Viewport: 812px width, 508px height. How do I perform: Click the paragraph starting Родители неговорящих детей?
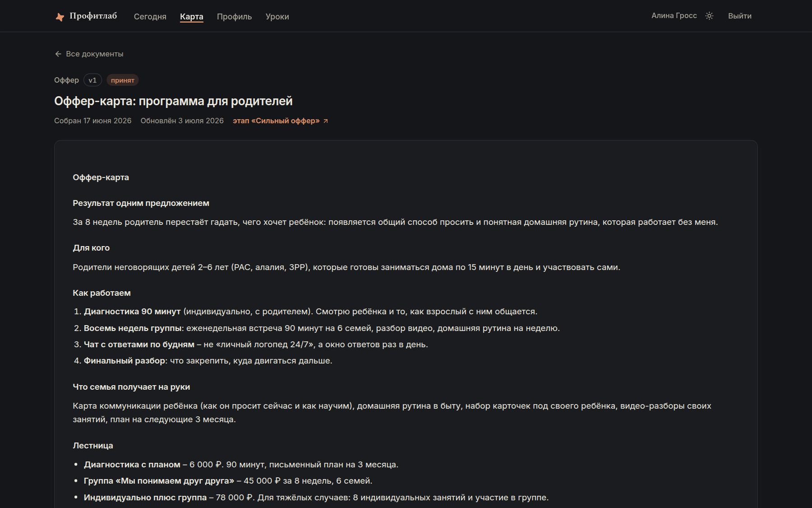click(x=346, y=267)
